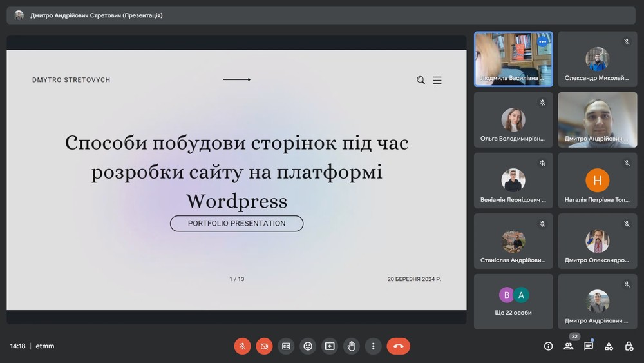644x363 pixels.
Task: Click the clock showing 14:18
Action: [x=17, y=346]
